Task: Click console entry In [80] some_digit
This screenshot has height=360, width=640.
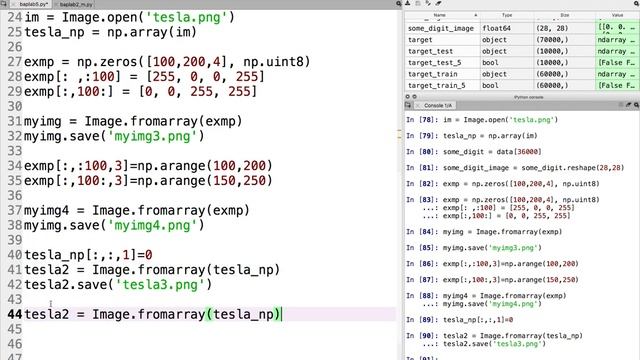Action: (x=473, y=151)
